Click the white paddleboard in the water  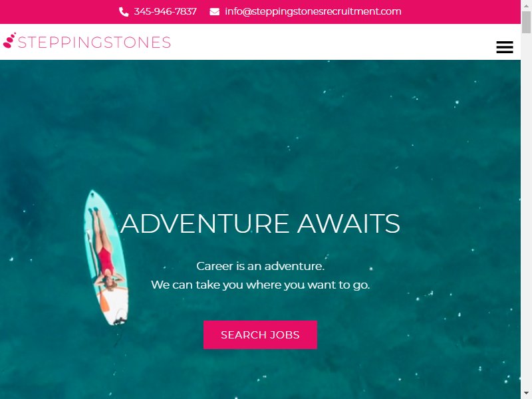pyautogui.click(x=106, y=257)
